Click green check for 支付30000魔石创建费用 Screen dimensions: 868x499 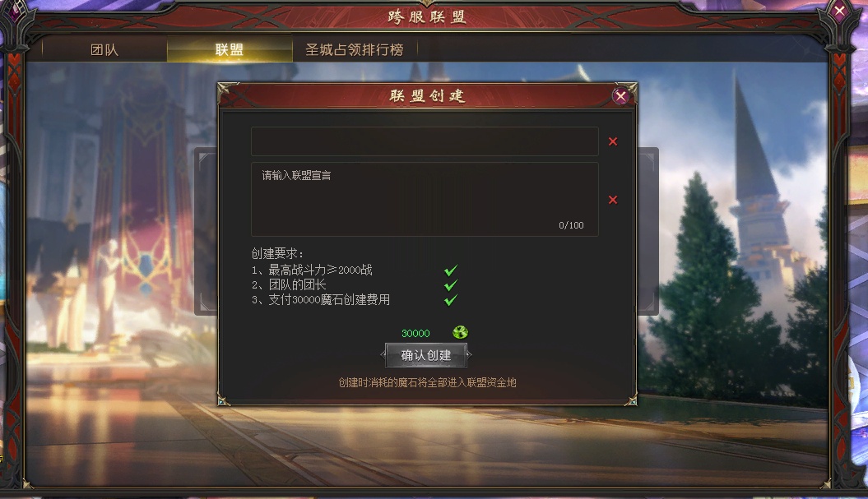[451, 300]
